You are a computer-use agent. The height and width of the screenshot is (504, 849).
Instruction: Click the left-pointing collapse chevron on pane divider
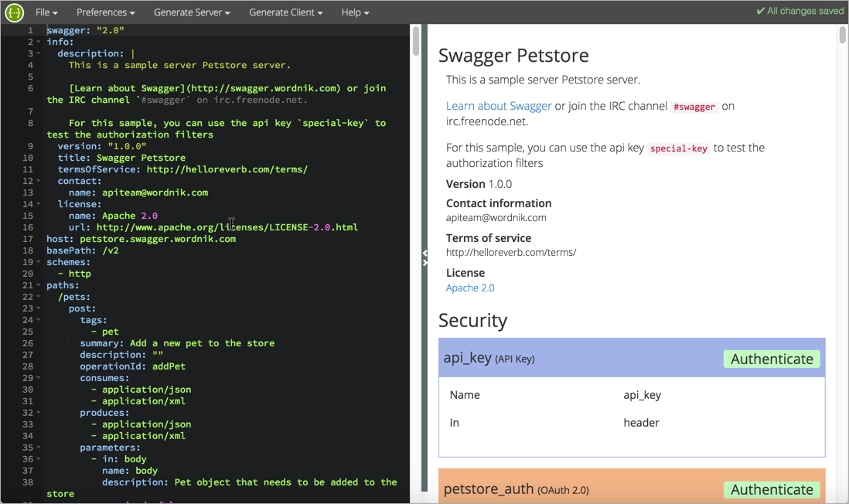[x=424, y=251]
